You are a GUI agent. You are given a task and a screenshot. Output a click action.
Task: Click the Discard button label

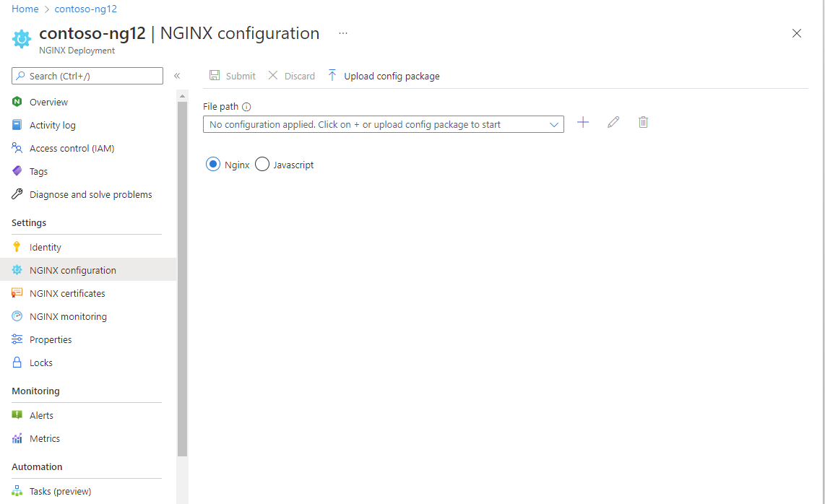(299, 77)
